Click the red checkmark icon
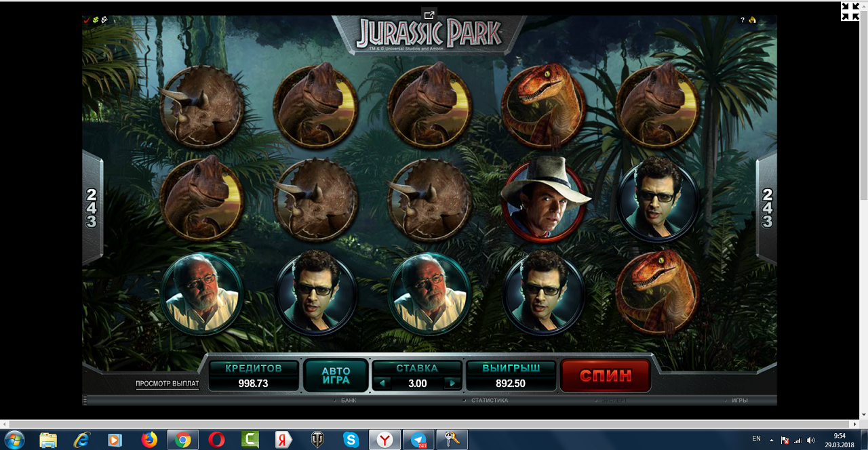Screen dimensions: 868x450 click(x=87, y=20)
